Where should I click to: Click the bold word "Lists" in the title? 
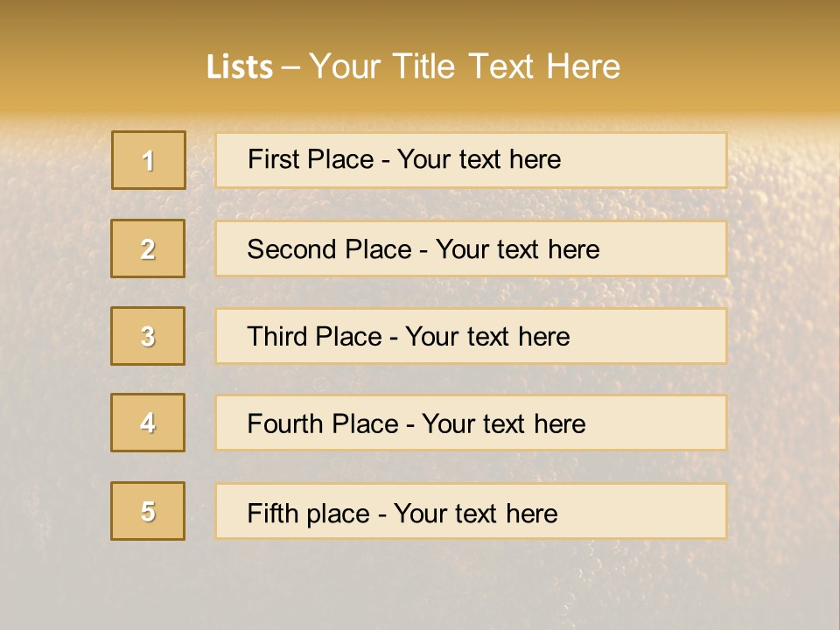coord(239,67)
